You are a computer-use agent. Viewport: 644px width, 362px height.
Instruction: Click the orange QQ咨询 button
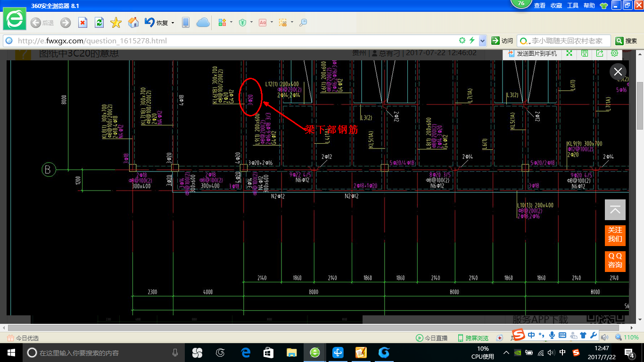(615, 261)
